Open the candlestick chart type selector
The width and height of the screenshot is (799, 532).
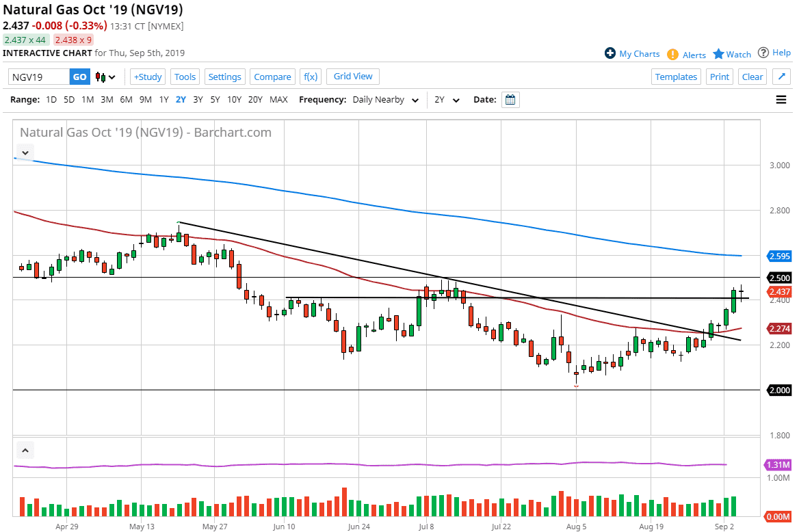(x=105, y=77)
